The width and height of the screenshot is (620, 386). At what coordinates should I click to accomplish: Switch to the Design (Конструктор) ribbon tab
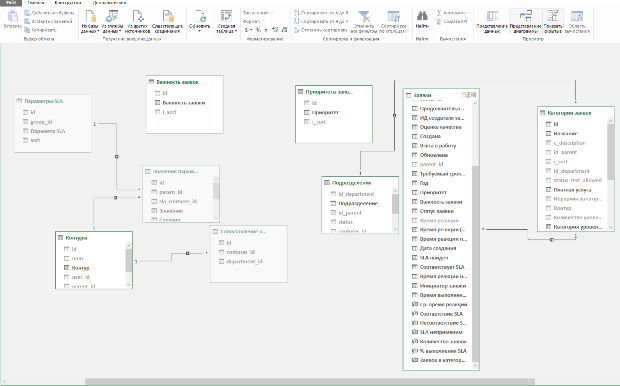tap(68, 2)
